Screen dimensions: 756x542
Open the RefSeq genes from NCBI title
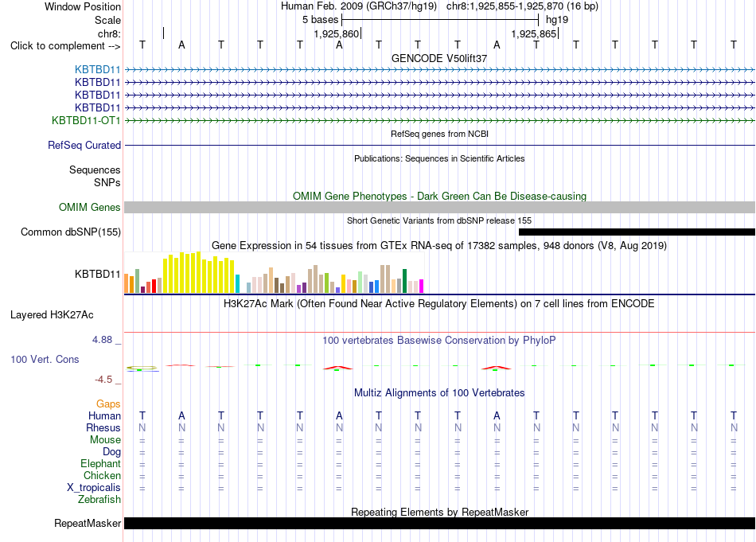(x=439, y=134)
